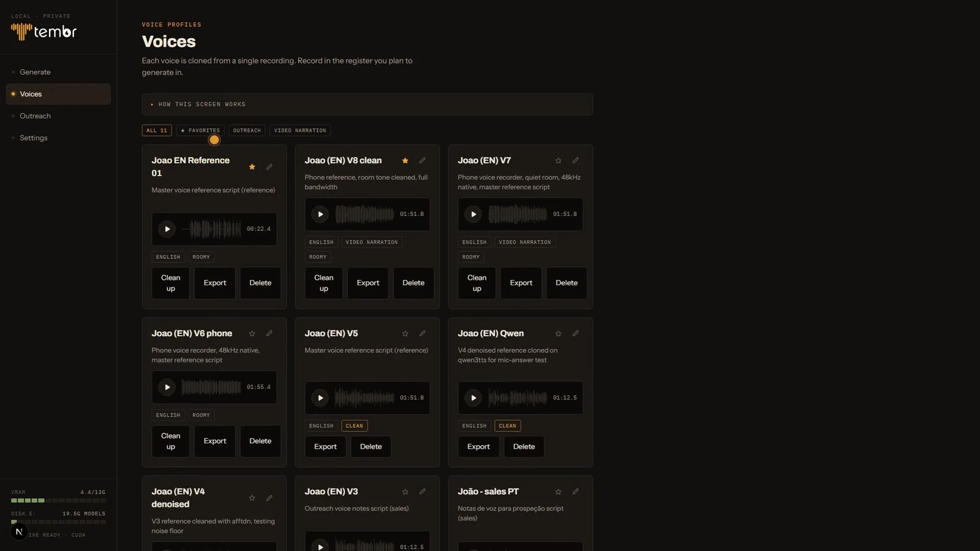This screenshot has height=551, width=980.
Task: Select the All 11 filter tab
Action: (x=157, y=130)
